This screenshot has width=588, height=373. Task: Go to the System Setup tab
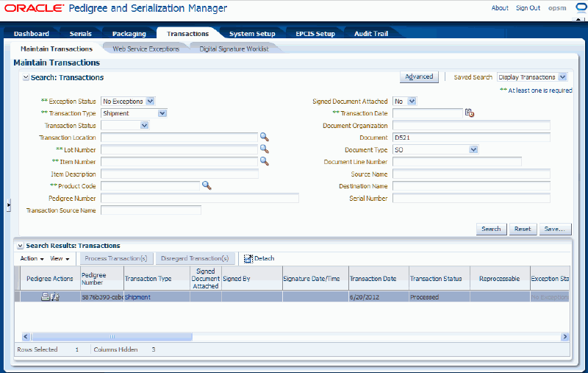(x=252, y=34)
